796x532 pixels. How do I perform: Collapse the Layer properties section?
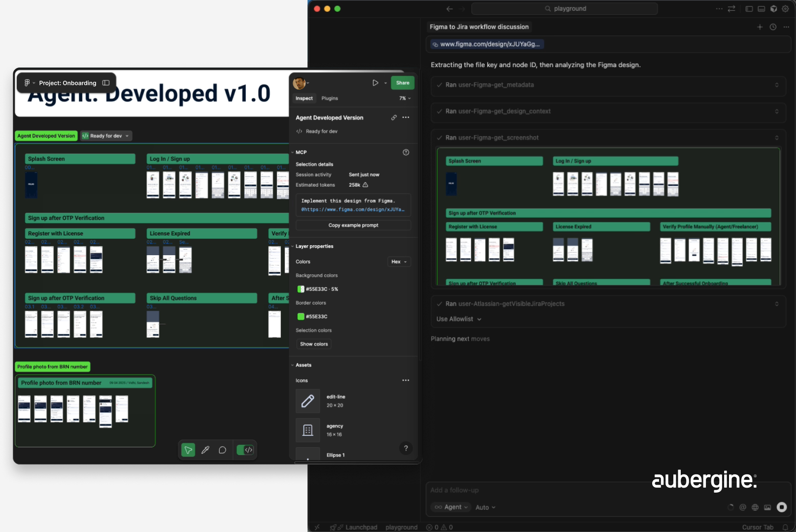(x=292, y=246)
